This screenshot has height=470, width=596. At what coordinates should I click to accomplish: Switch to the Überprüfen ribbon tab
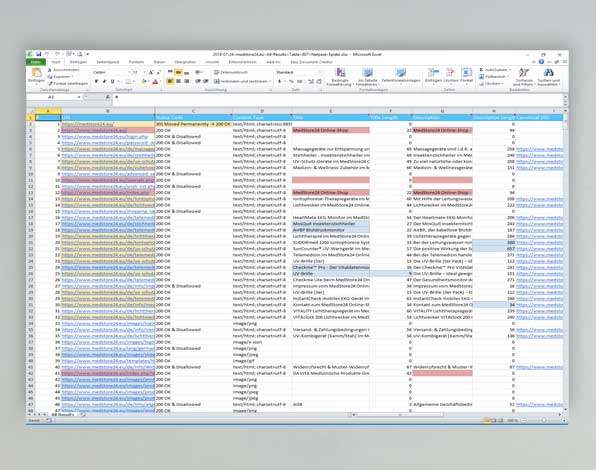pos(185,62)
